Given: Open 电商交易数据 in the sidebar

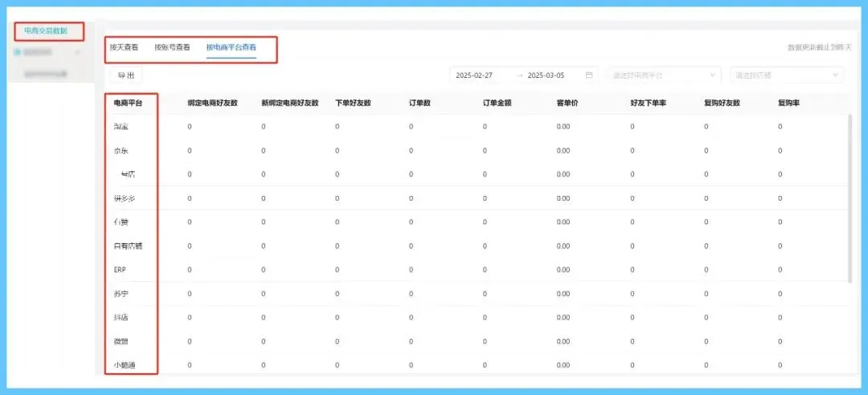Looking at the screenshot, I should click(45, 31).
